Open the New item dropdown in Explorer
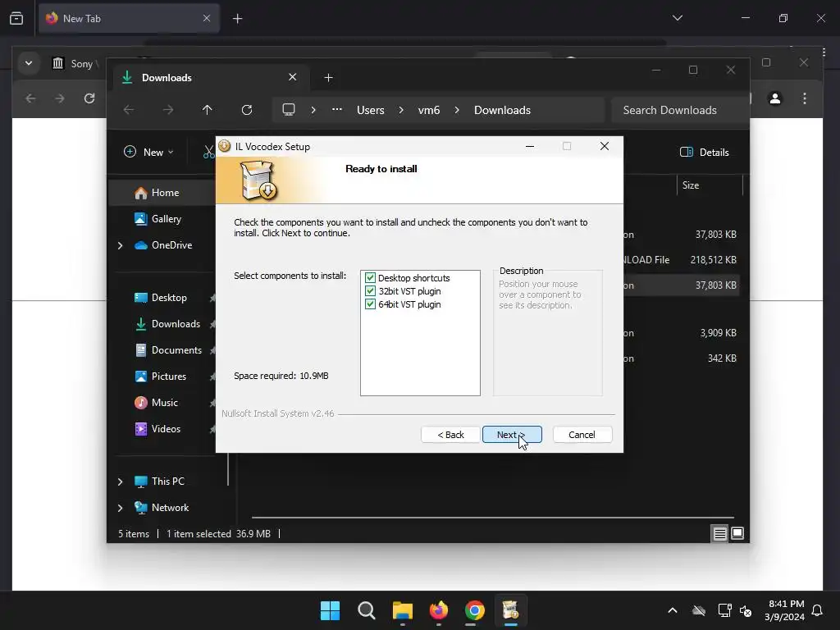840x630 pixels. [x=148, y=152]
